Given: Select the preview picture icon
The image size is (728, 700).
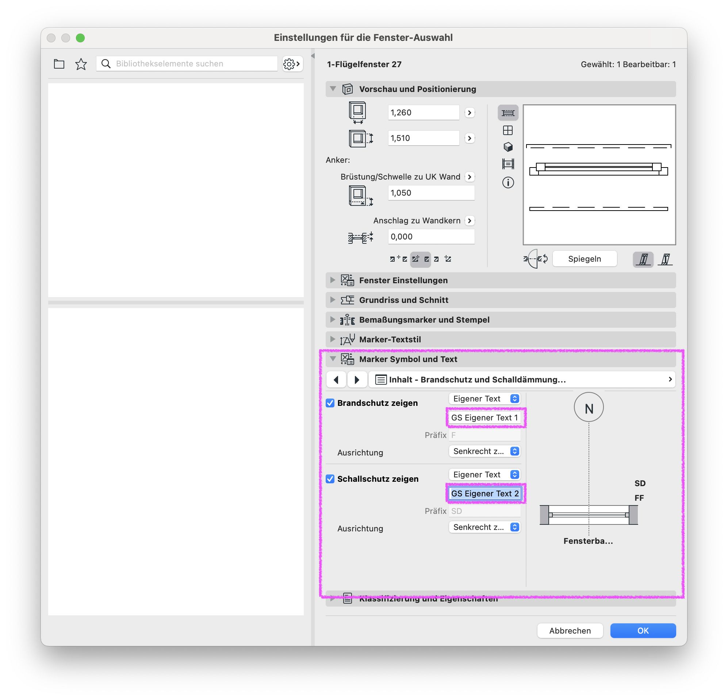Looking at the screenshot, I should (x=508, y=164).
